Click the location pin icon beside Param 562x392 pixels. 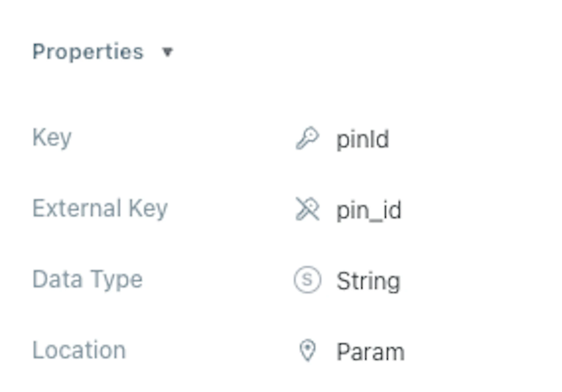click(308, 350)
